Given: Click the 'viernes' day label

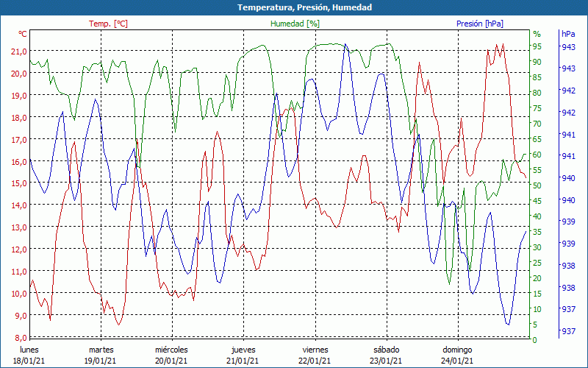Looking at the screenshot, I should (x=315, y=350).
